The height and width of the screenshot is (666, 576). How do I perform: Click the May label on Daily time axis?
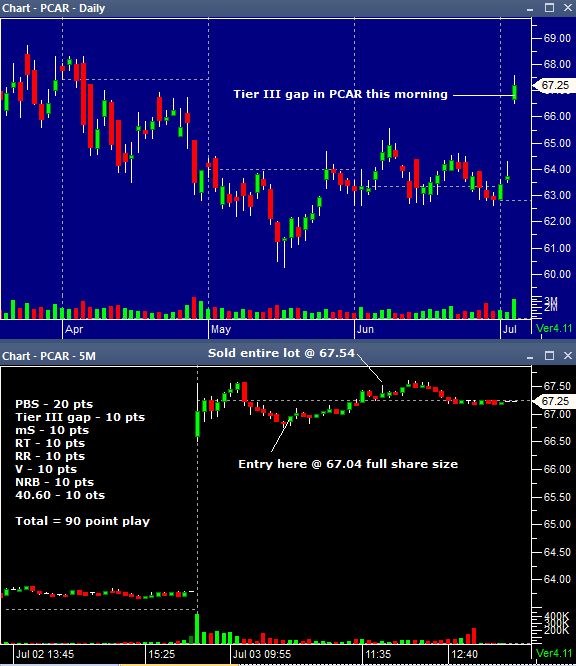(221, 329)
